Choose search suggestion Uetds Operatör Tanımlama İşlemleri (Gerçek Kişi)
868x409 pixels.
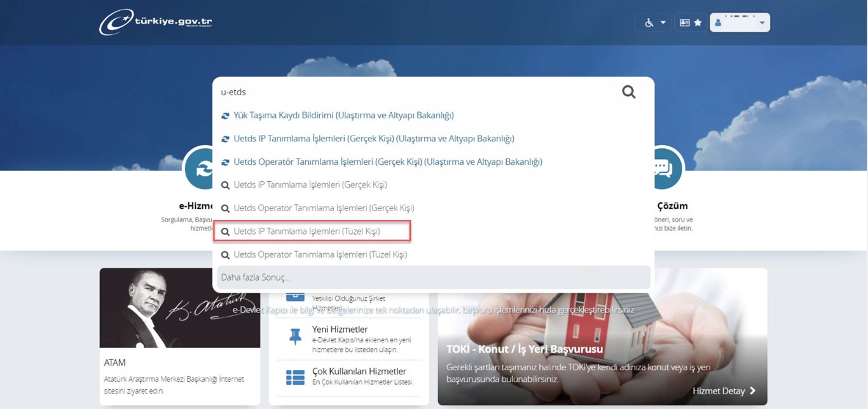click(x=324, y=208)
